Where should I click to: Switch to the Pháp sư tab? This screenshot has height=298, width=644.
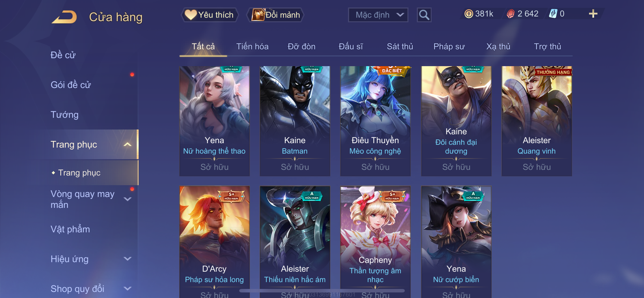(x=449, y=47)
